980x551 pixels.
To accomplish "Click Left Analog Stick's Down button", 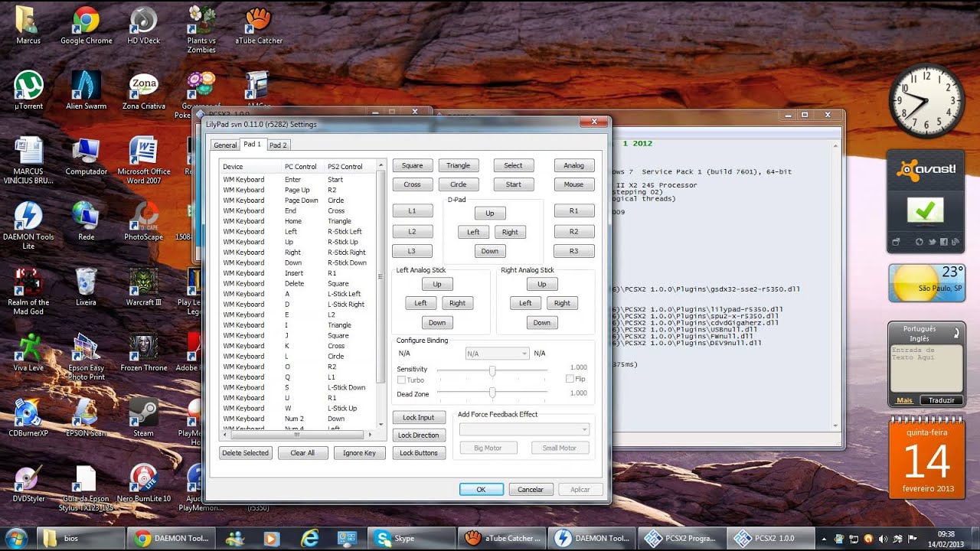I will point(437,323).
